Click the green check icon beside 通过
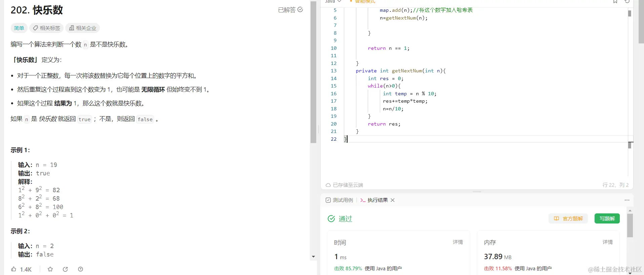 coord(331,219)
